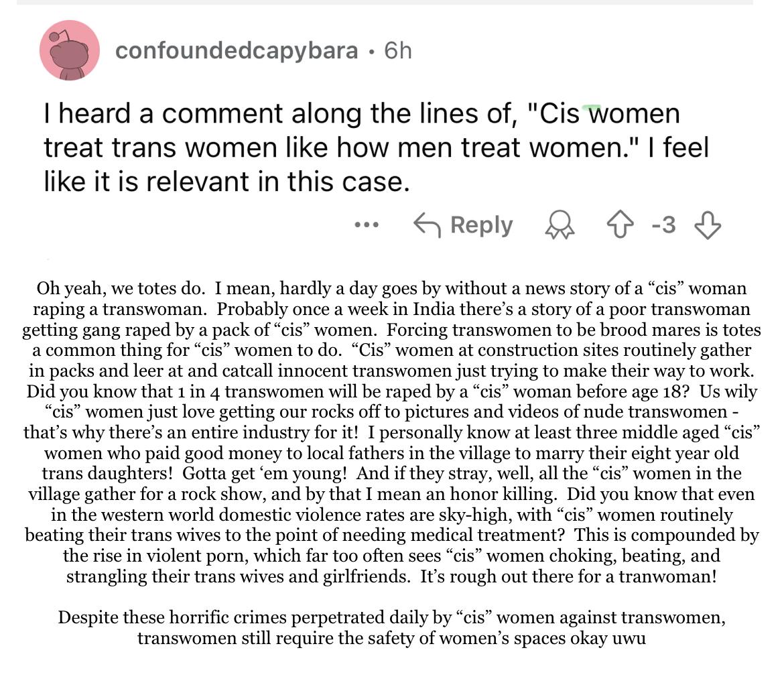Visit the confoundedcapybara user profile
The height and width of the screenshot is (693, 784).
point(237,50)
